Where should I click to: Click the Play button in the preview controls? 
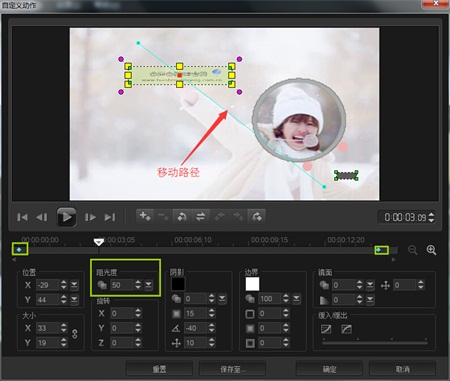(66, 217)
